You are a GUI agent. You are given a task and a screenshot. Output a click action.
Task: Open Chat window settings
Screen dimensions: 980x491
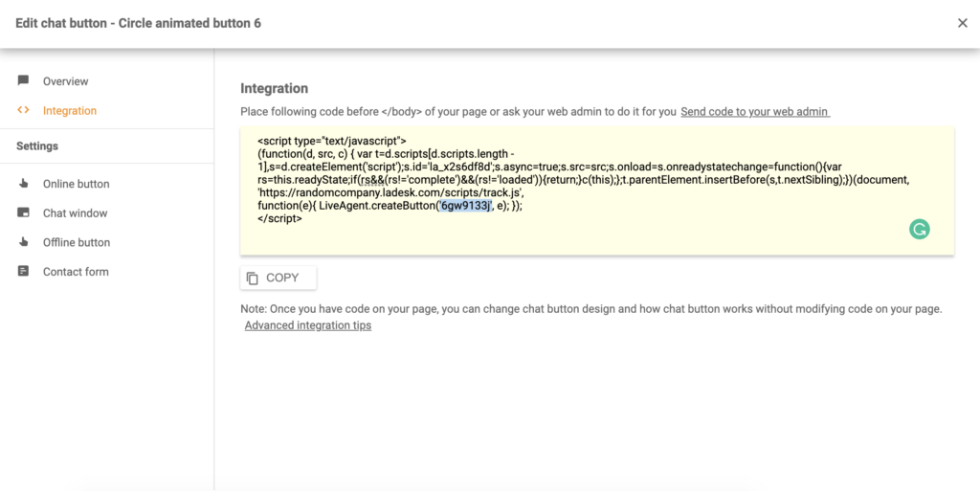(x=75, y=213)
